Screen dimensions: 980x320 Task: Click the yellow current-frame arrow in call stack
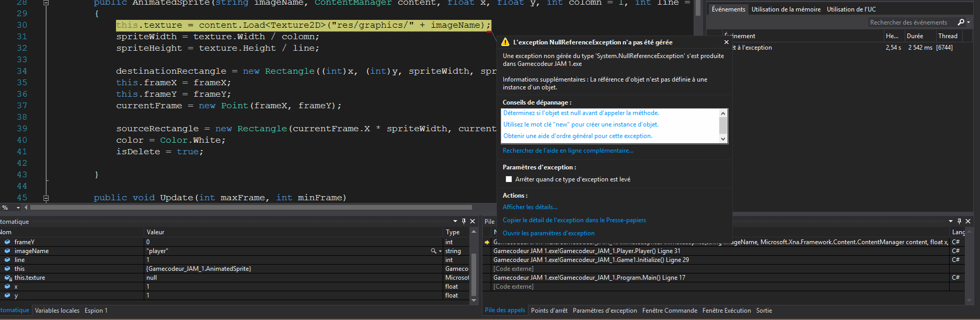pos(487,242)
